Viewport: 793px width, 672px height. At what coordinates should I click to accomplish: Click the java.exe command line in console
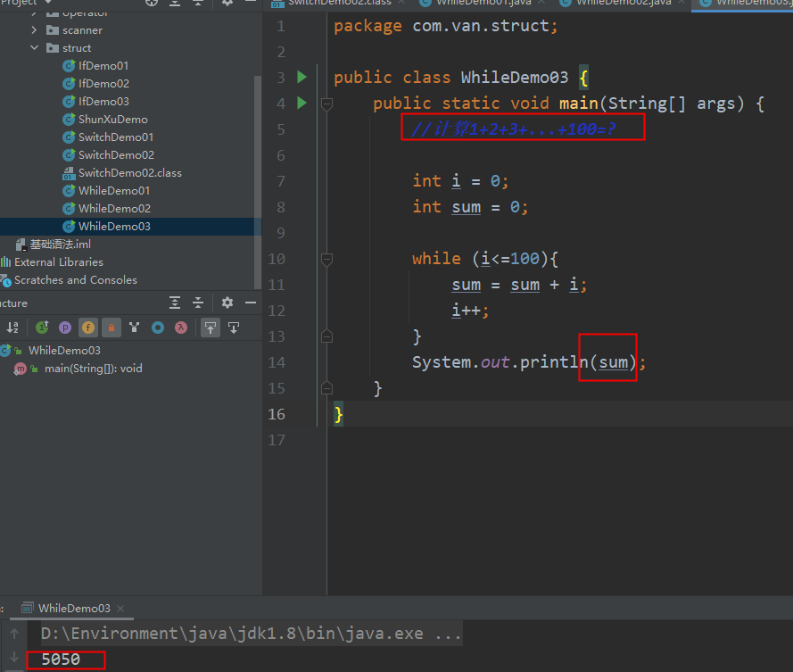coord(251,634)
